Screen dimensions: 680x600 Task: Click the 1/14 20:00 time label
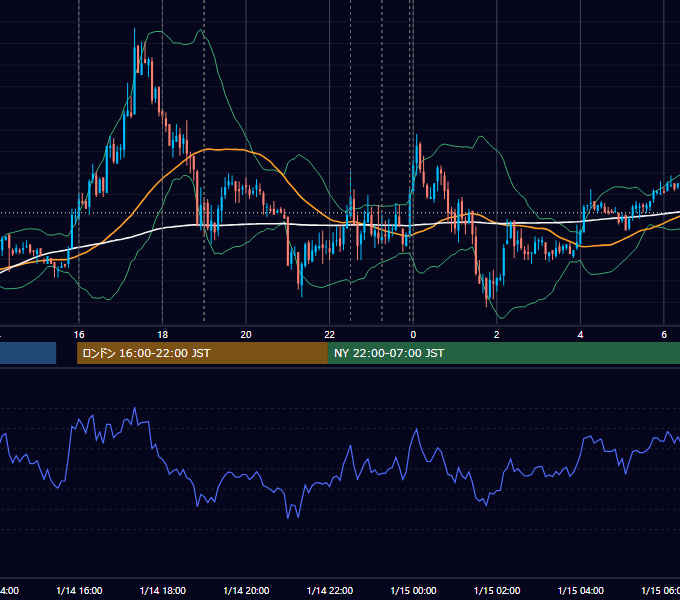click(x=246, y=590)
